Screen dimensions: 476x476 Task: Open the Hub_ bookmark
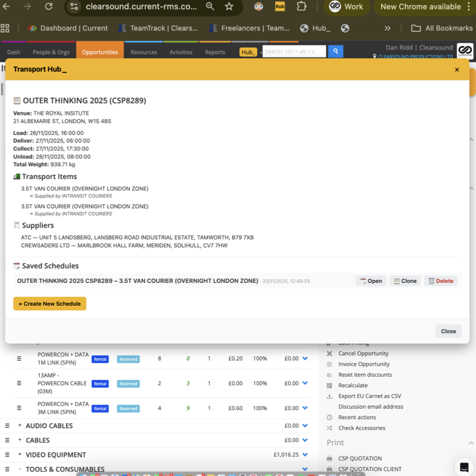316,28
